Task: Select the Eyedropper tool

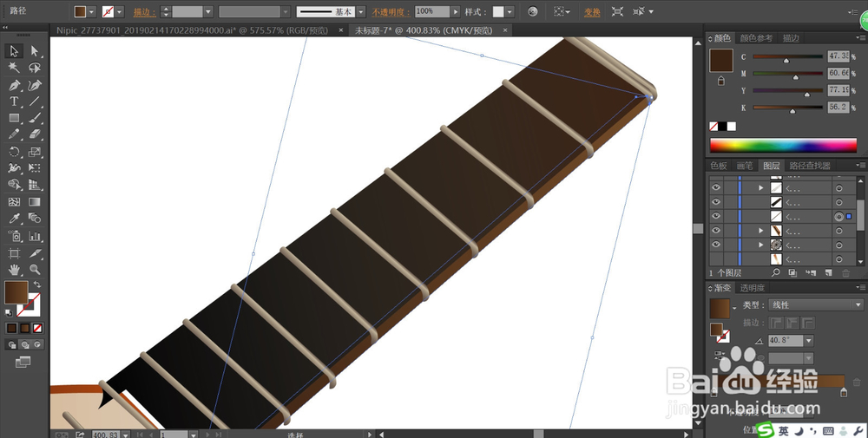Action: tap(14, 219)
